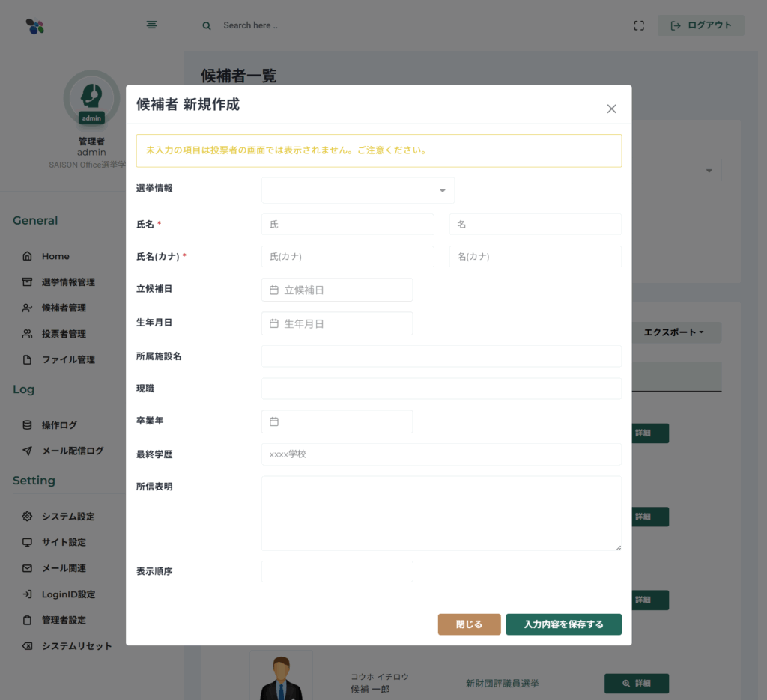The image size is (767, 700).
Task: Click the 管理者設定 clipboard icon
Action: click(x=28, y=620)
